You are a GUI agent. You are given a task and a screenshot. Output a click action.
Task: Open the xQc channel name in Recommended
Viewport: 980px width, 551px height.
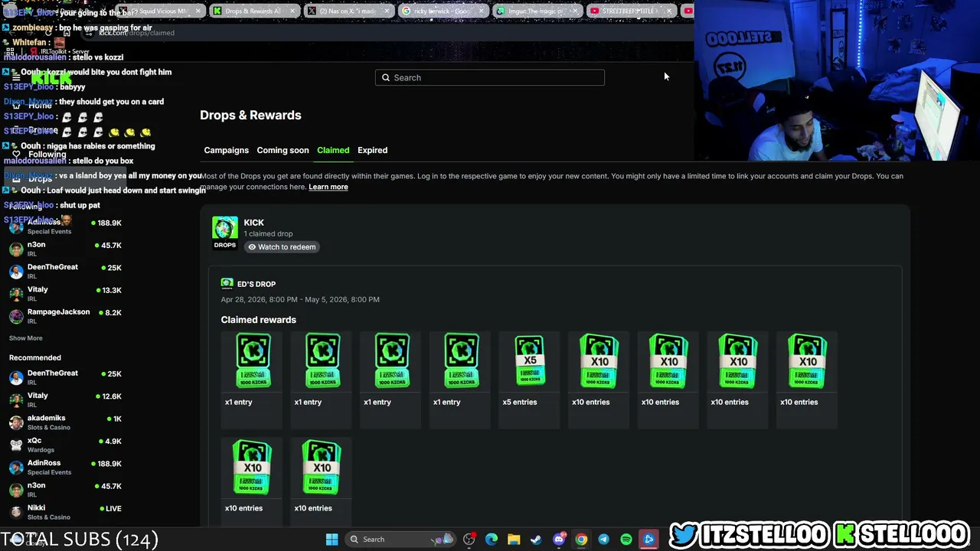click(x=34, y=441)
